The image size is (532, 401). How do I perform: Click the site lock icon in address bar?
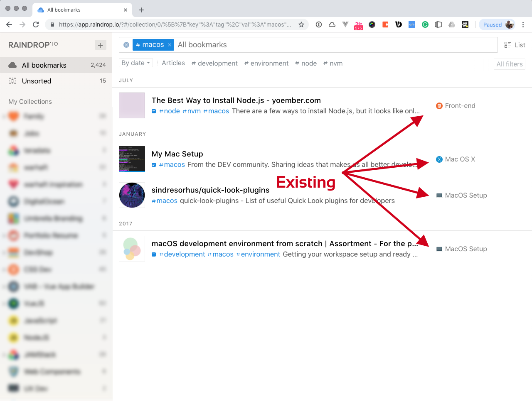pos(52,24)
